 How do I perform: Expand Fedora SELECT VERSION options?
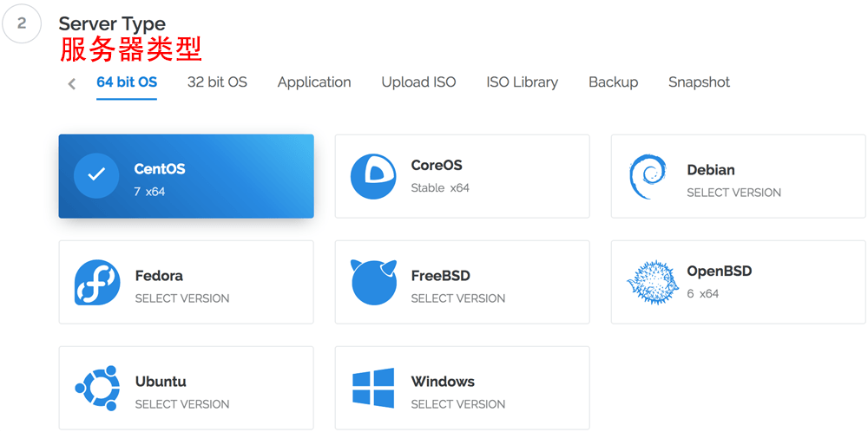point(182,298)
